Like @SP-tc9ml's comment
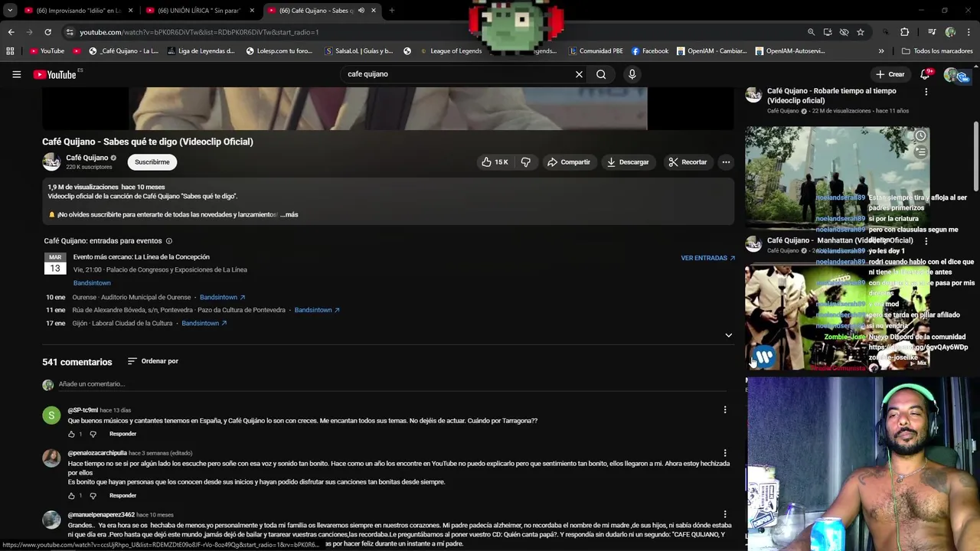980x551 pixels. [72, 434]
